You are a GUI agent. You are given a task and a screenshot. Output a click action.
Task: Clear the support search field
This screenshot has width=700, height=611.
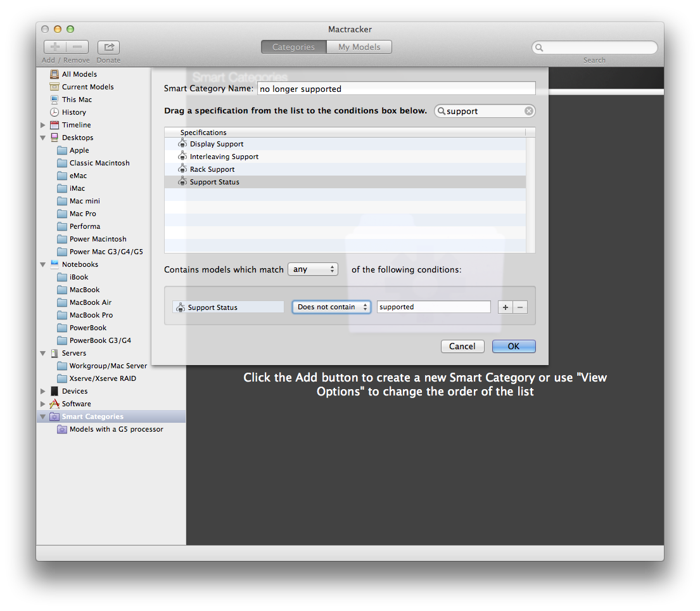click(x=528, y=111)
